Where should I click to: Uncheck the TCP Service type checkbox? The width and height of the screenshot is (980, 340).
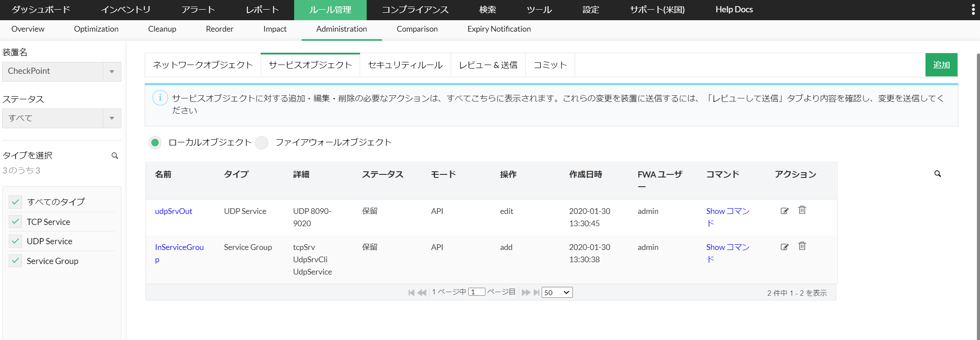click(x=16, y=222)
